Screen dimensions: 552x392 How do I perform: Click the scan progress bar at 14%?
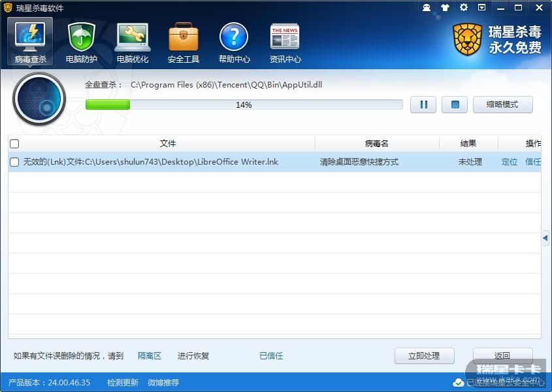click(244, 105)
